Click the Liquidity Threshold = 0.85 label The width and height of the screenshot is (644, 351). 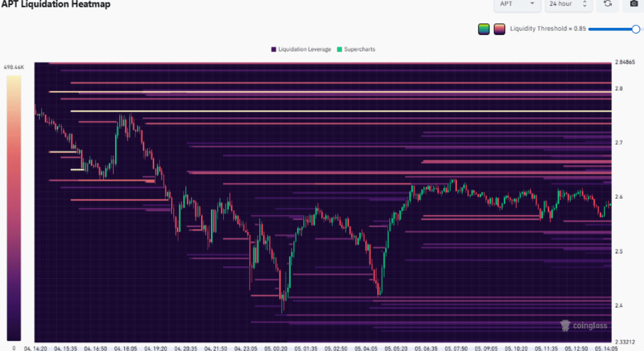point(547,29)
